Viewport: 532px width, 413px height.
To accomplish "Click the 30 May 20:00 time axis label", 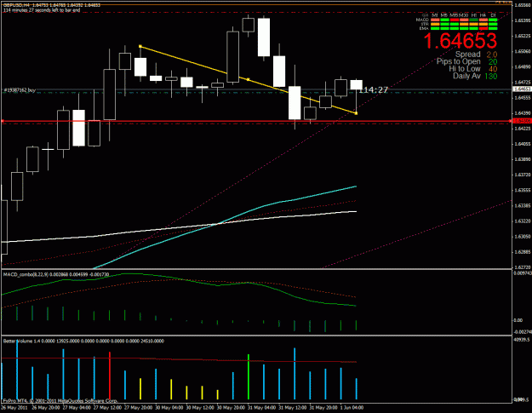I will point(231,408).
